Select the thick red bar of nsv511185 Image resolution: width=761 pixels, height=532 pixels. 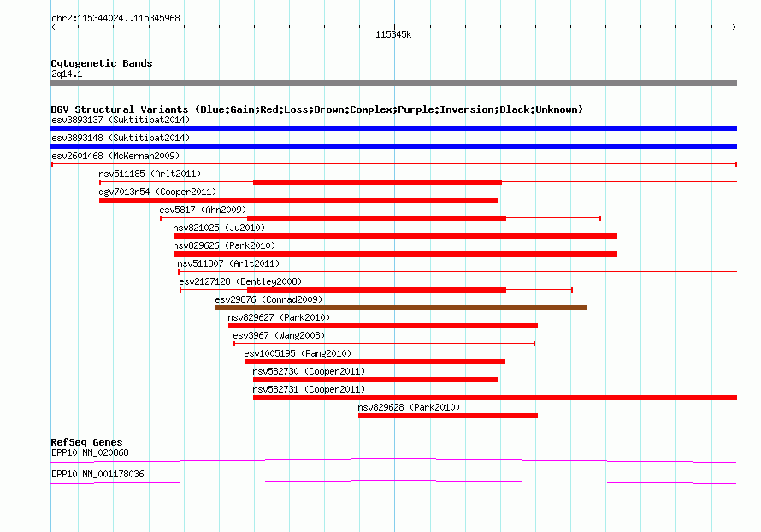coord(377,182)
